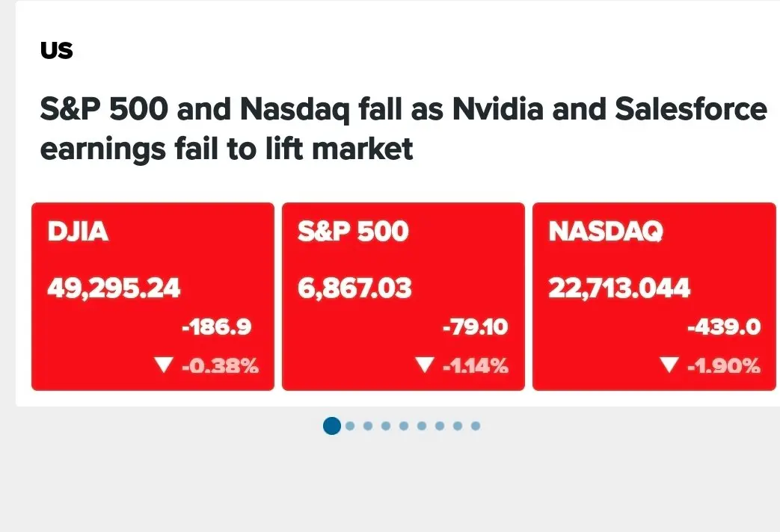Jump to the last carousel dot

(476, 426)
